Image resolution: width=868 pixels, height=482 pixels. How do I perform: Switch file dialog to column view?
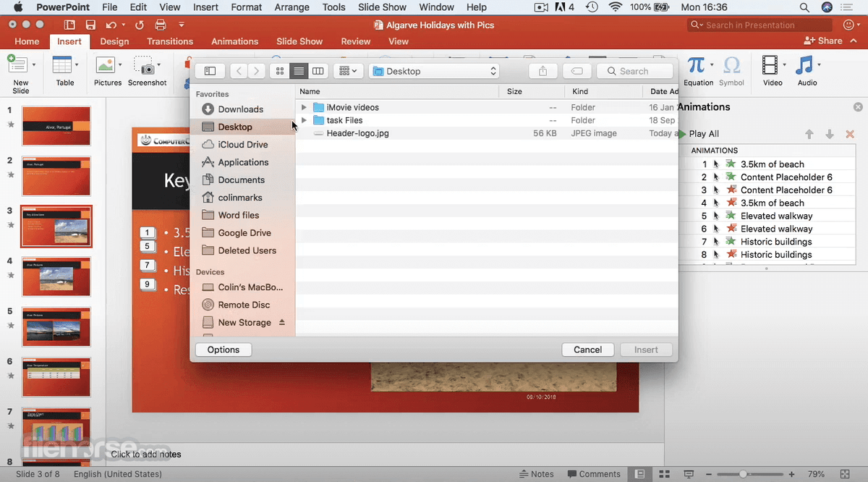point(318,71)
